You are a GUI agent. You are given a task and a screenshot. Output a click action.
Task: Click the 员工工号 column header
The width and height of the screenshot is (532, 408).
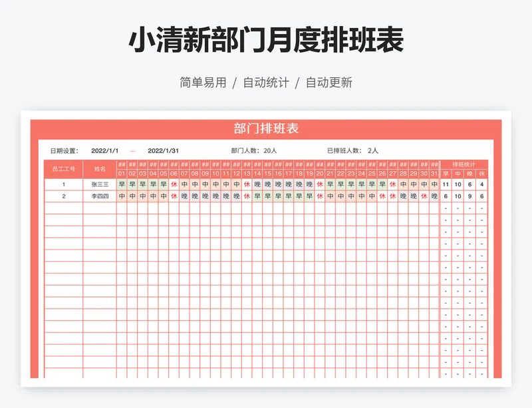click(x=63, y=168)
